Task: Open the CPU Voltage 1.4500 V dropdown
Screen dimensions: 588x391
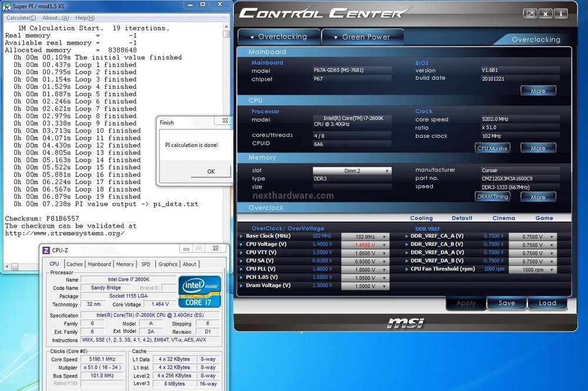Action: point(365,245)
